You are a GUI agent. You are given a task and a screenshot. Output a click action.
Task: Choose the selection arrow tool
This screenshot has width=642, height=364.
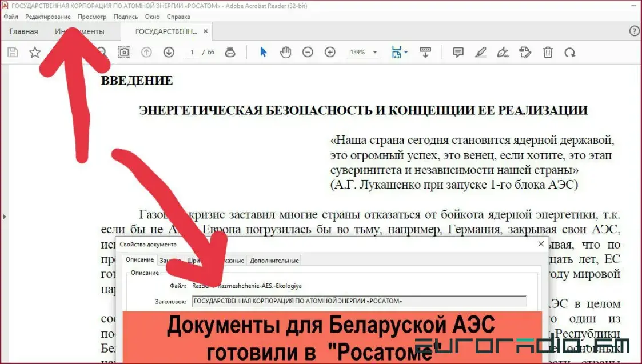[264, 53]
